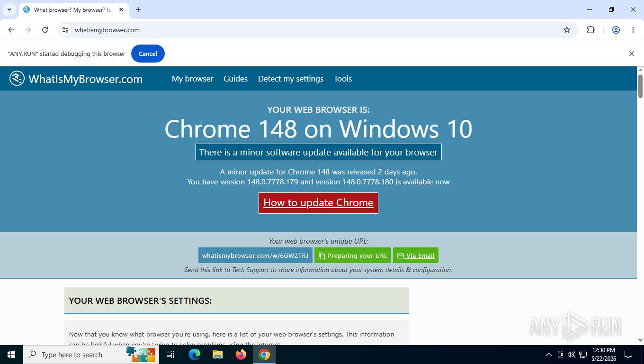Click How to update Chrome button
The height and width of the screenshot is (364, 644).
coord(318,203)
